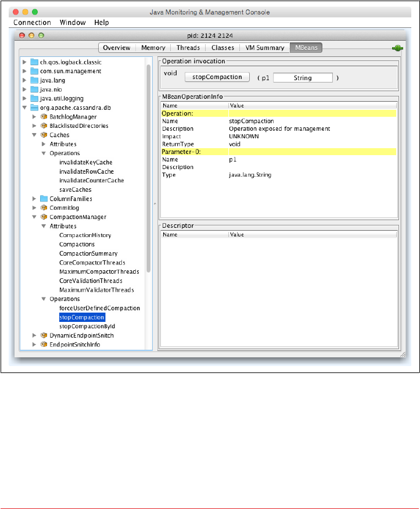Click the Value column header in MBeanOperationInfo
This screenshot has height=509, width=420.
[x=313, y=106]
